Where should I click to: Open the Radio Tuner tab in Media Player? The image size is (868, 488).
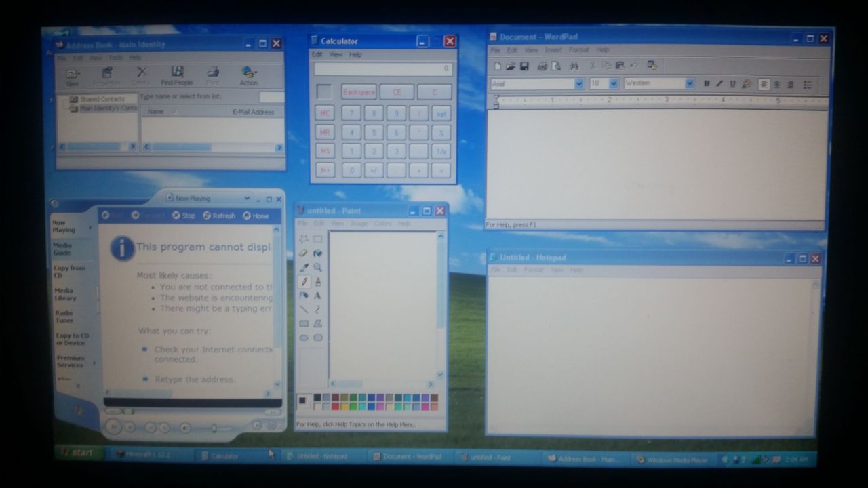[x=73, y=317]
